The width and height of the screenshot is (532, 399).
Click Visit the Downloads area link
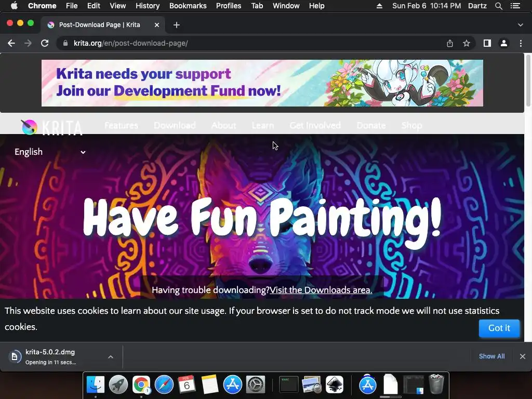tap(321, 290)
